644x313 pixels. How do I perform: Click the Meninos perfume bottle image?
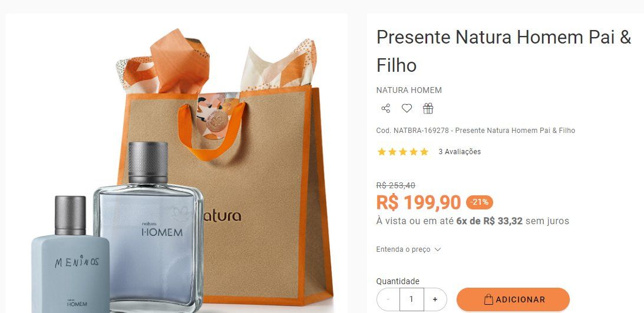coord(70,254)
